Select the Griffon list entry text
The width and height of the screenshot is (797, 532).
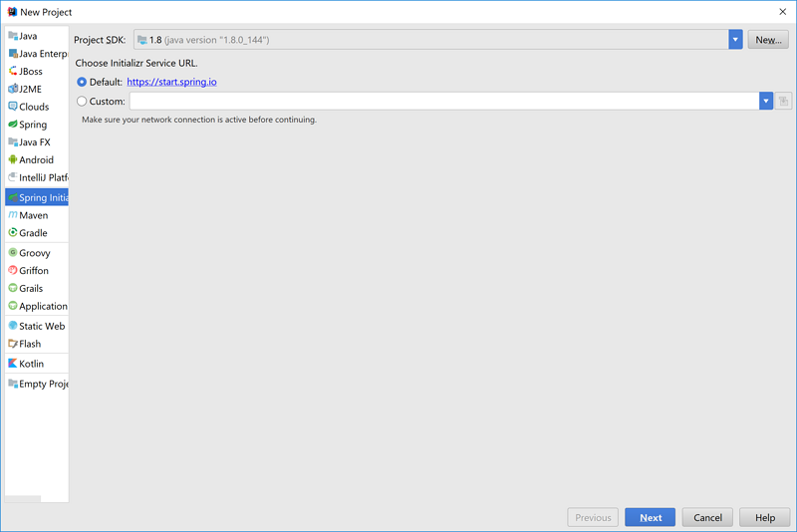[x=34, y=271]
